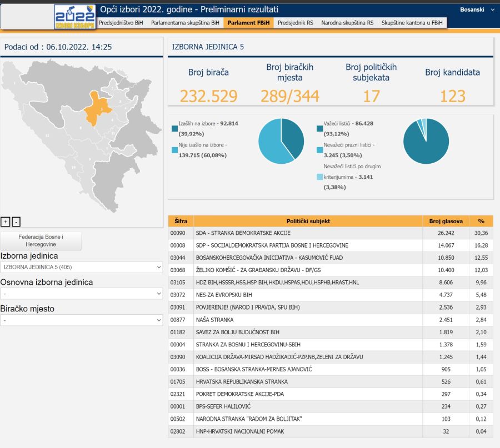This screenshot has height=448, width=500.
Task: Zoom out the map with minus button
Action: click(x=16, y=222)
